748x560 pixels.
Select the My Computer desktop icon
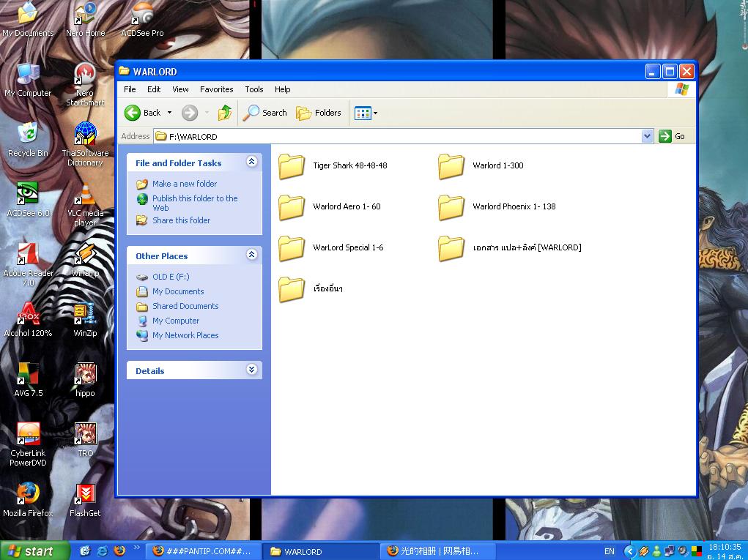tap(28, 80)
